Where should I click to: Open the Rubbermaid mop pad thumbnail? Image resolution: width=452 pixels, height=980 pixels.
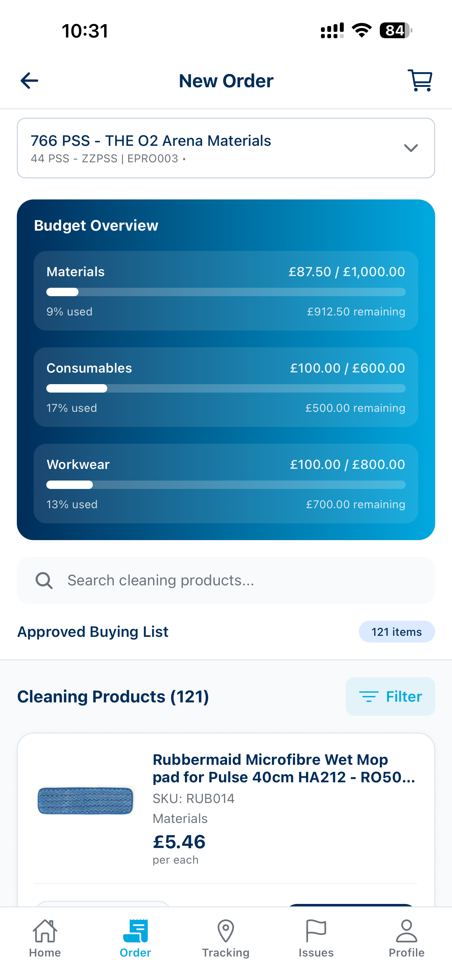pyautogui.click(x=86, y=801)
